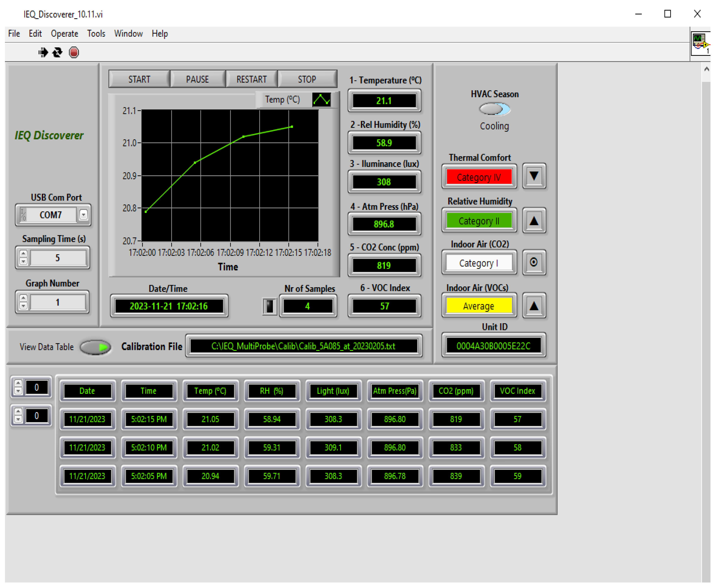Click Relative Humidity up-arrow indicator
The width and height of the screenshot is (716, 588).
pyautogui.click(x=534, y=221)
